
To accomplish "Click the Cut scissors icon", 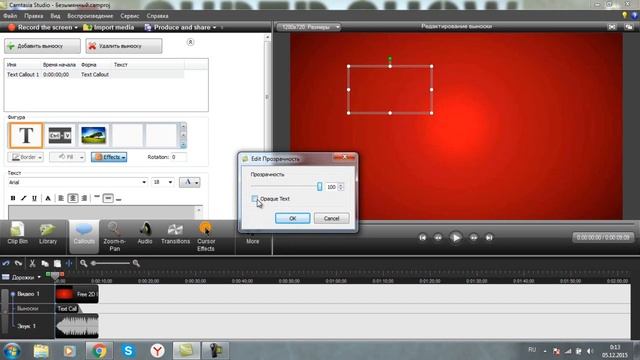I will (32, 264).
